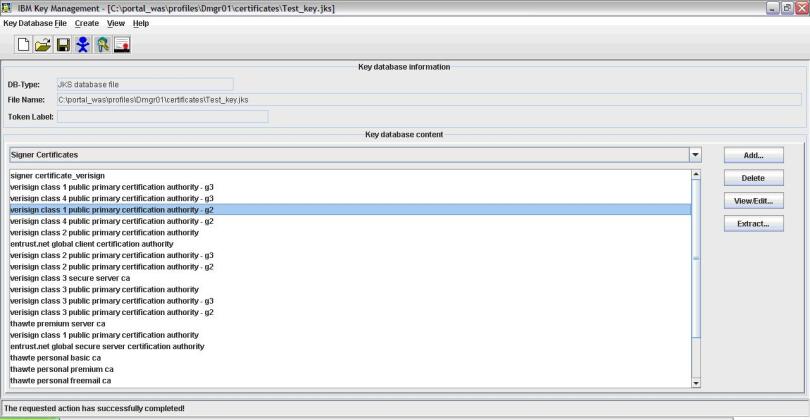
Task: Click the IBM Key Management title bar icon
Action: (x=7, y=8)
